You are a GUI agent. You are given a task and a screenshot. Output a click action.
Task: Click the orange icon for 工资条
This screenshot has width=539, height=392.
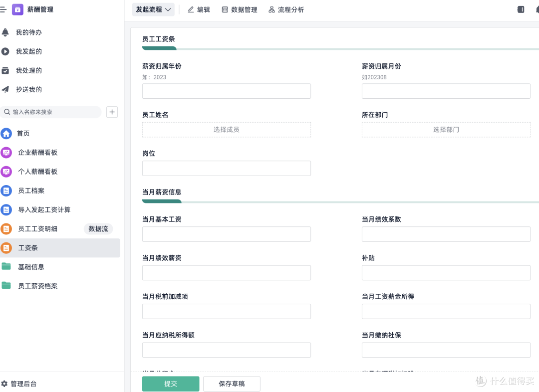point(6,248)
